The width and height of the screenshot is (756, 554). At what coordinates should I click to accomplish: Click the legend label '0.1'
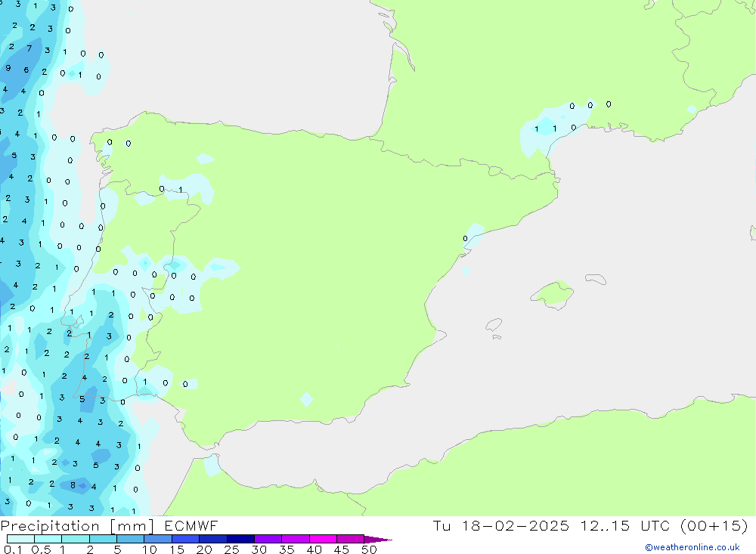click(13, 549)
